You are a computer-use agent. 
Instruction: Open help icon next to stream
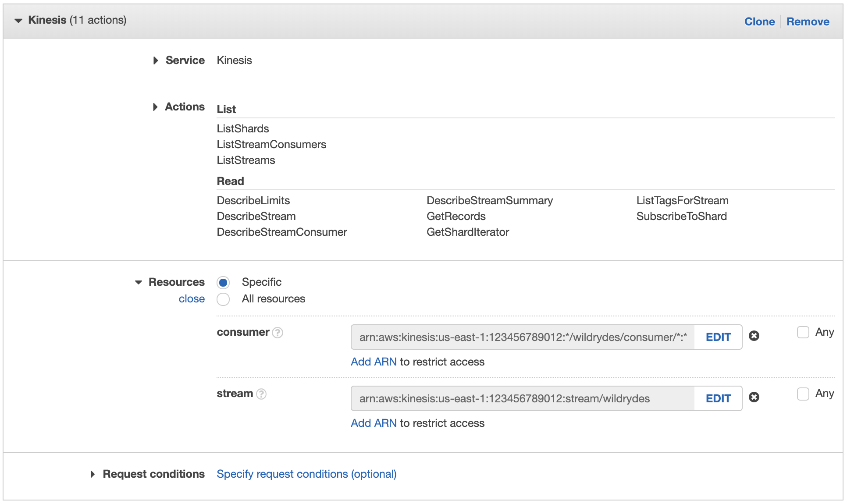(261, 394)
